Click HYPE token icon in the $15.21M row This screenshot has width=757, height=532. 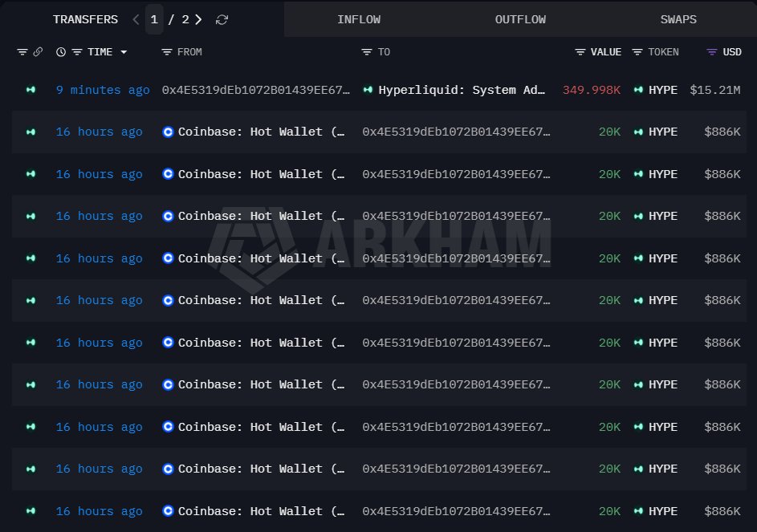pos(638,90)
